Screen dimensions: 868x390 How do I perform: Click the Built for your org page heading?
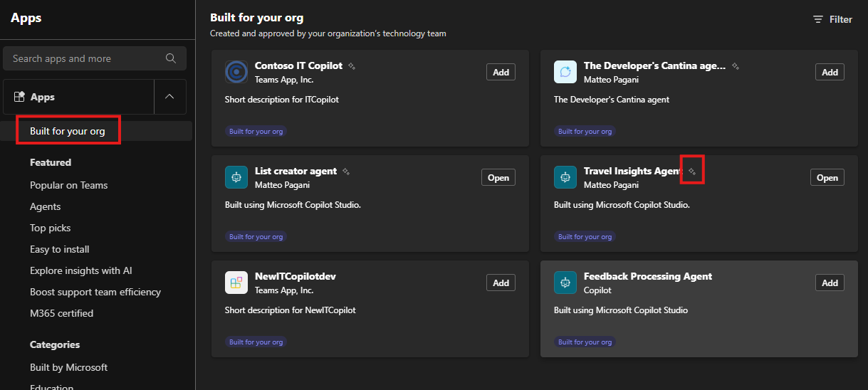click(257, 18)
